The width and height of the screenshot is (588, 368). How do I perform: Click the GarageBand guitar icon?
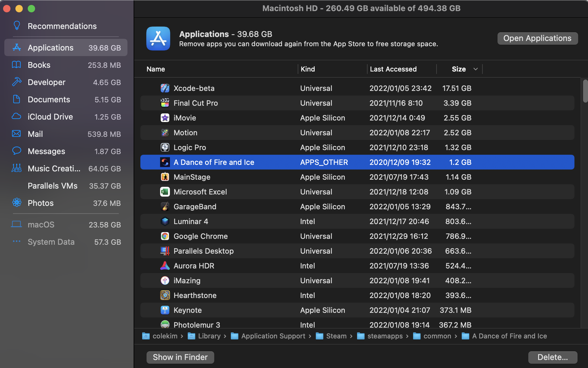[x=165, y=207]
